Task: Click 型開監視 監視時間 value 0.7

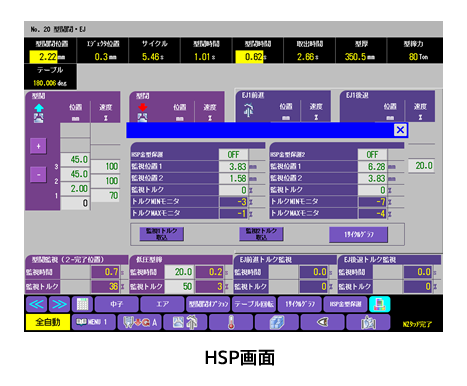Action: pyautogui.click(x=105, y=272)
